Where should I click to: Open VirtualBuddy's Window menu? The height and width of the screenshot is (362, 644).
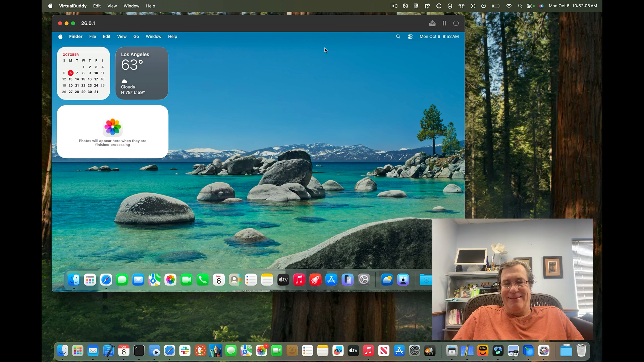click(131, 6)
